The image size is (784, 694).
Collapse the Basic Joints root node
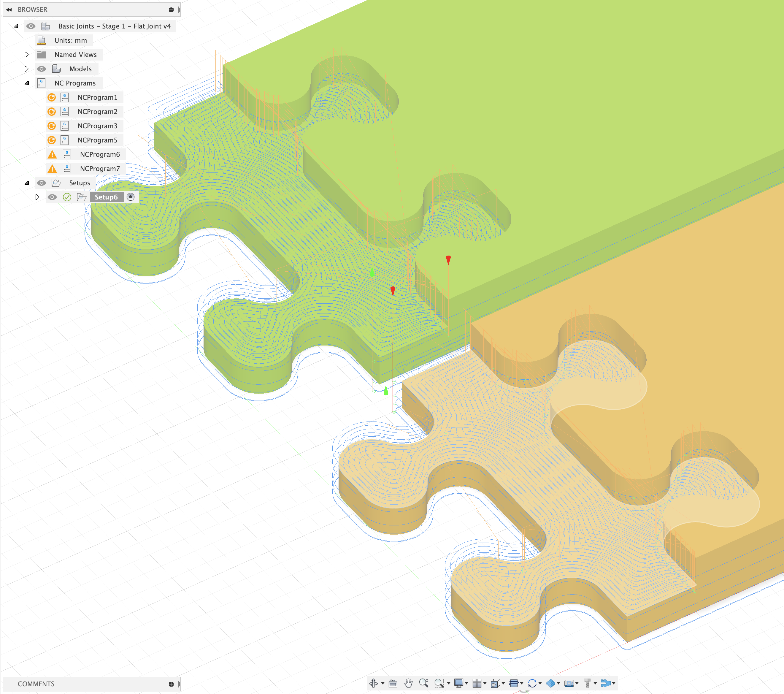16,26
